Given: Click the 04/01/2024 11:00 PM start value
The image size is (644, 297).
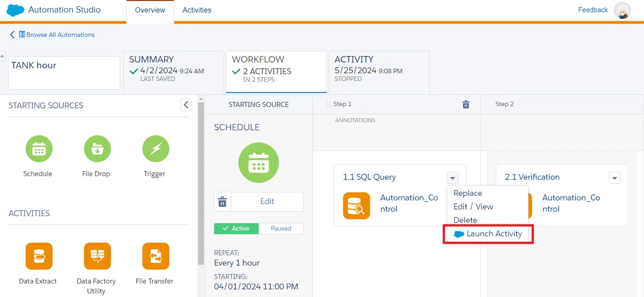Looking at the screenshot, I should pos(256,287).
